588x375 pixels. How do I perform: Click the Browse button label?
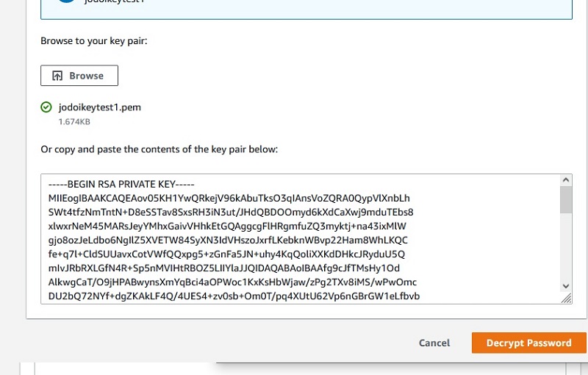pos(87,76)
